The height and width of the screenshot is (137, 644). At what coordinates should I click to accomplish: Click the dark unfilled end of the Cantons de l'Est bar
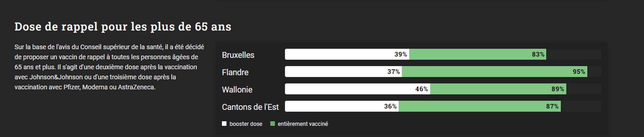(x=581, y=107)
